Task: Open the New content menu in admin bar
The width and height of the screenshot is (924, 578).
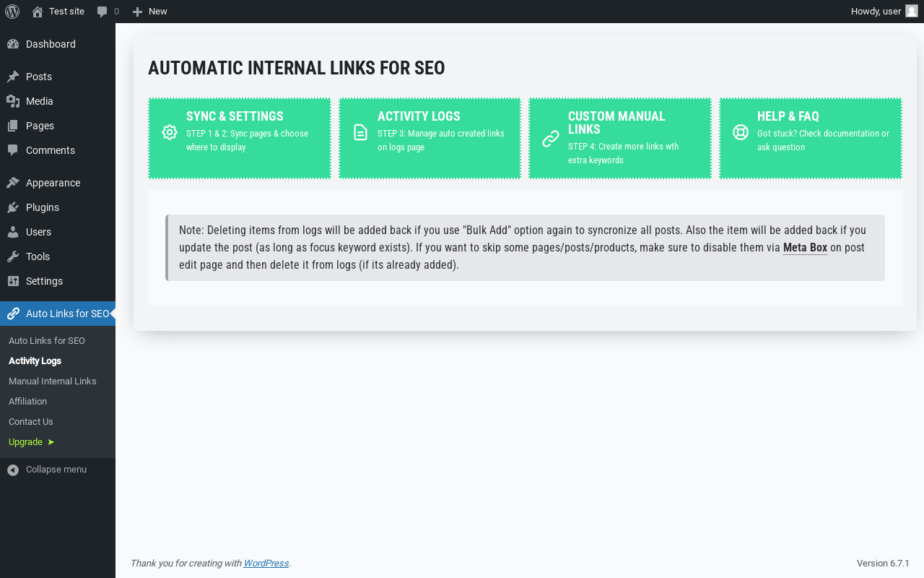Action: click(149, 12)
